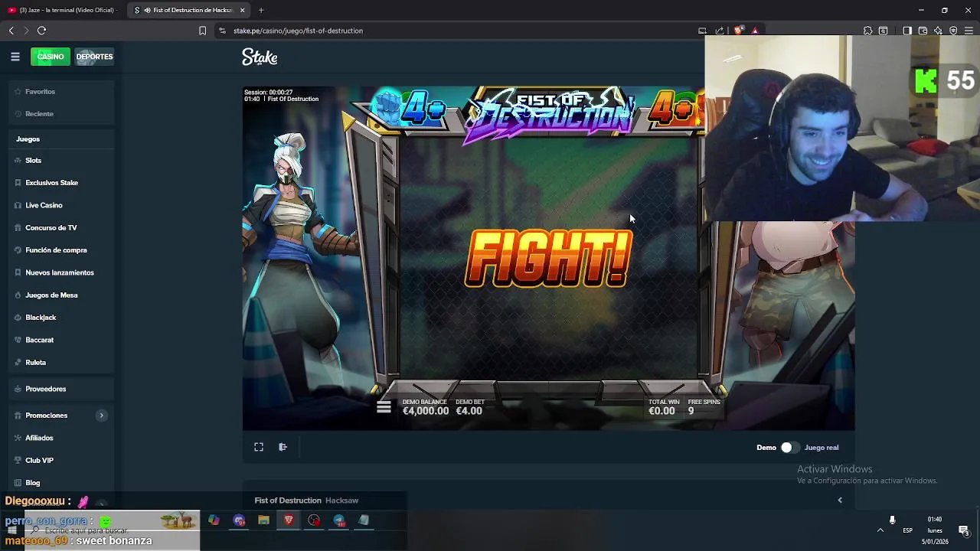Open the browser main menu

pyautogui.click(x=969, y=31)
